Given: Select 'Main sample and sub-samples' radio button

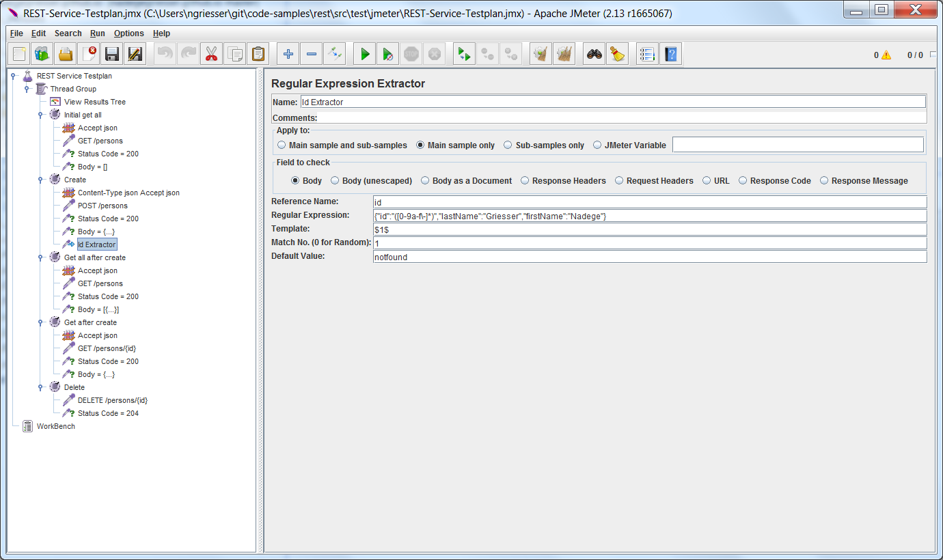Looking at the screenshot, I should [x=282, y=145].
